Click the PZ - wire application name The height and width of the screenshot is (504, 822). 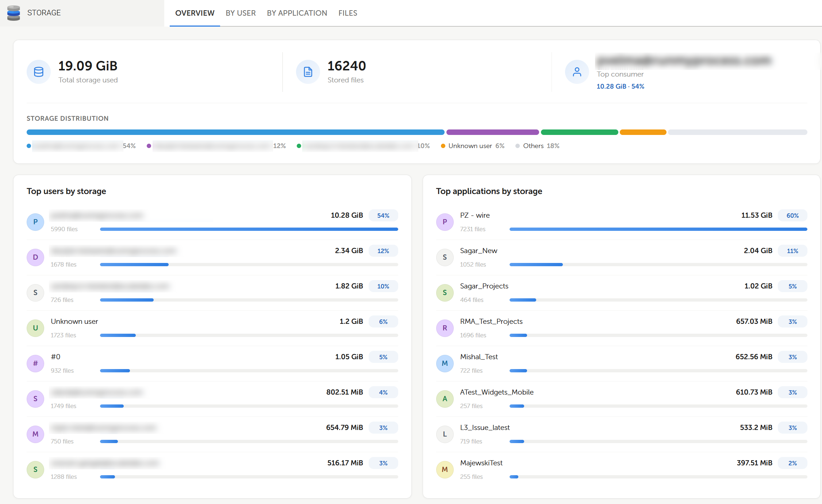point(475,215)
